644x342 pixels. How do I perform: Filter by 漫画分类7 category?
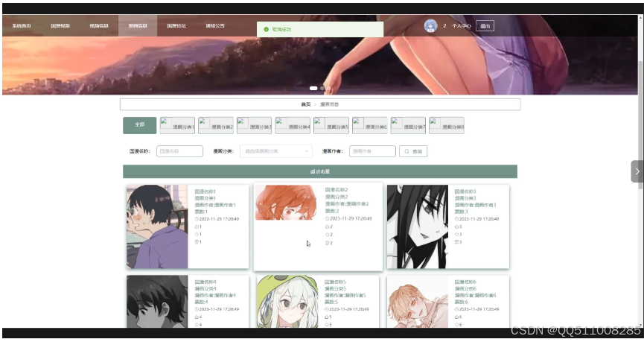point(408,125)
